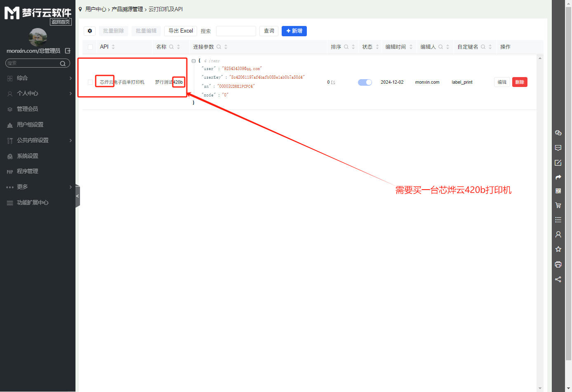The image size is (572, 392).
Task: Click the 批量删除 button
Action: tap(113, 31)
